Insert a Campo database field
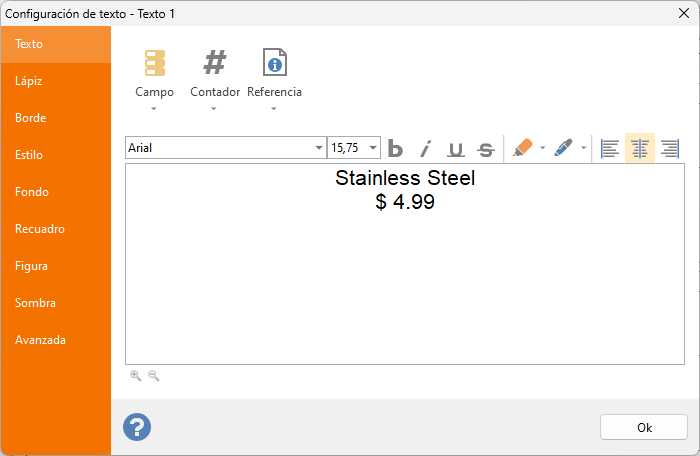 (x=154, y=79)
